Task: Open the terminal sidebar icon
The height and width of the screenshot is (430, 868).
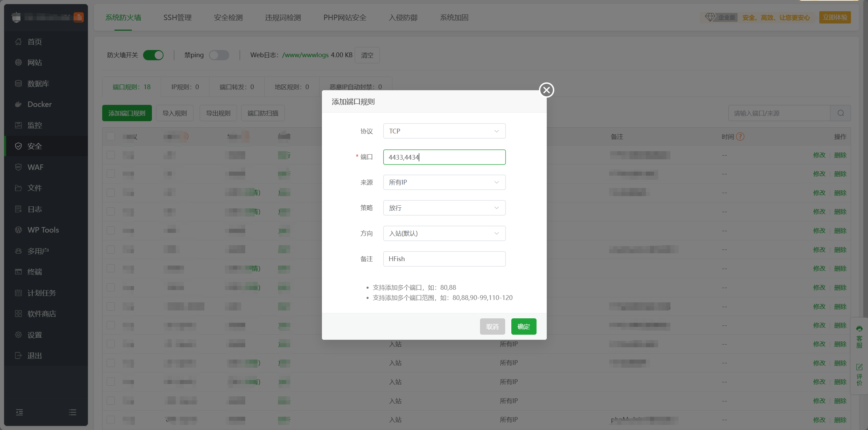Action: (x=18, y=272)
